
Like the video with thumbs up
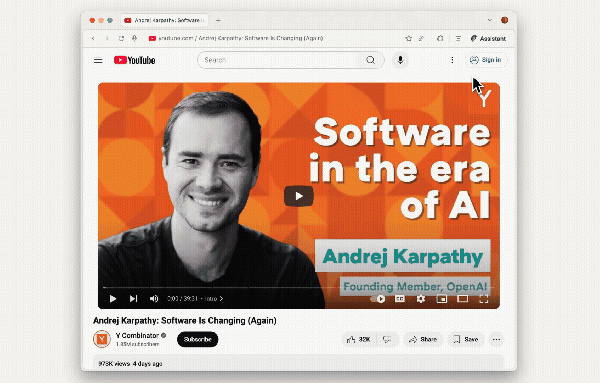click(x=359, y=339)
